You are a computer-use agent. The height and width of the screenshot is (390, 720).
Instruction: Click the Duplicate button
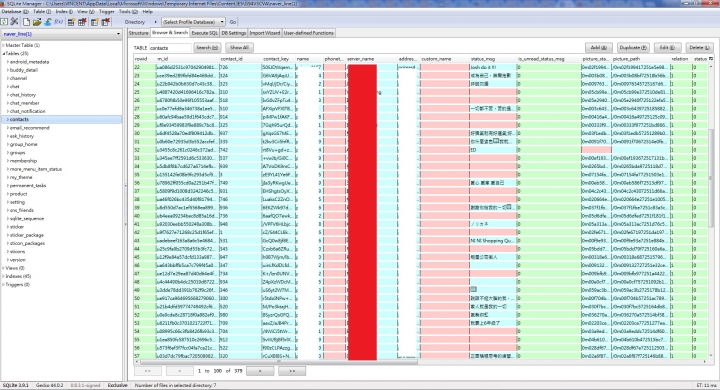633,47
